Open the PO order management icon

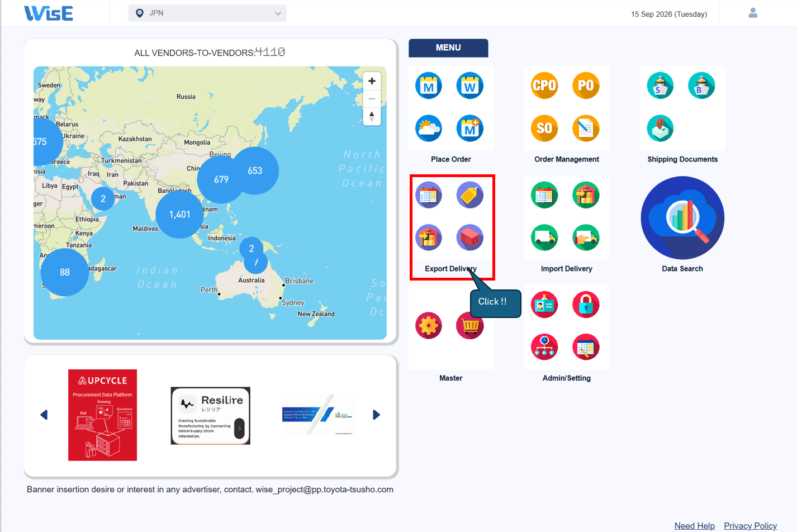[586, 85]
